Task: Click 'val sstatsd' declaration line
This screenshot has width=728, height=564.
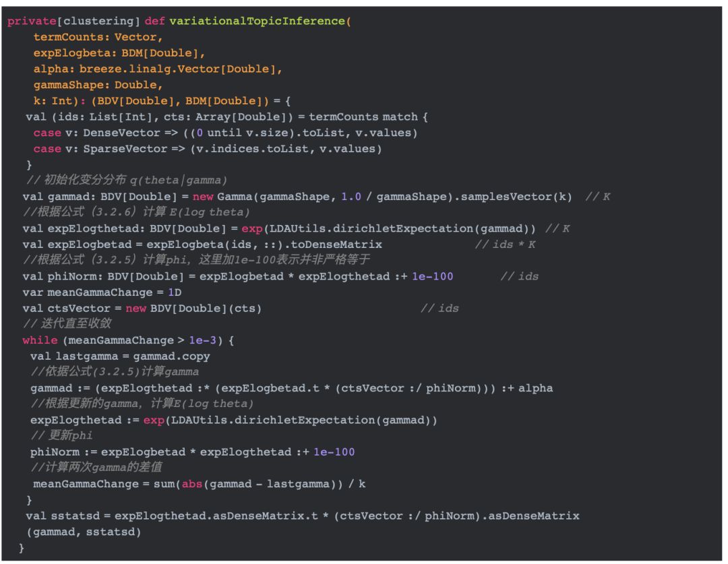Action: tap(303, 516)
